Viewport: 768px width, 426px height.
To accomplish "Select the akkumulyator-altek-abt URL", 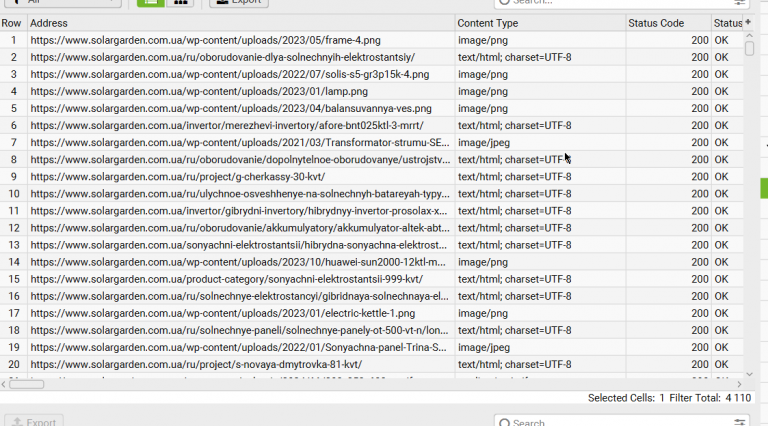I will click(240, 228).
